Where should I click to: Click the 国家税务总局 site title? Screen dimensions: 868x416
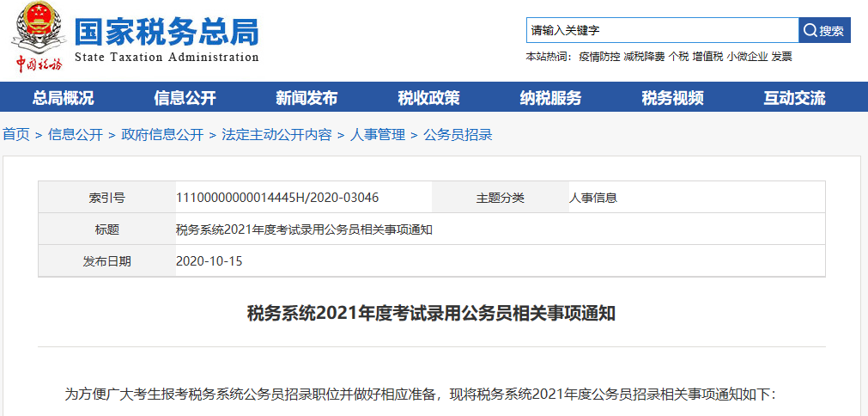(x=166, y=32)
